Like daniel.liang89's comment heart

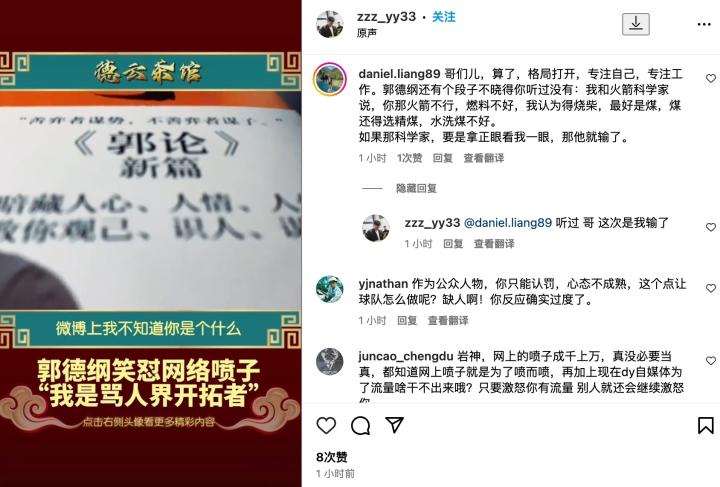pos(710,78)
